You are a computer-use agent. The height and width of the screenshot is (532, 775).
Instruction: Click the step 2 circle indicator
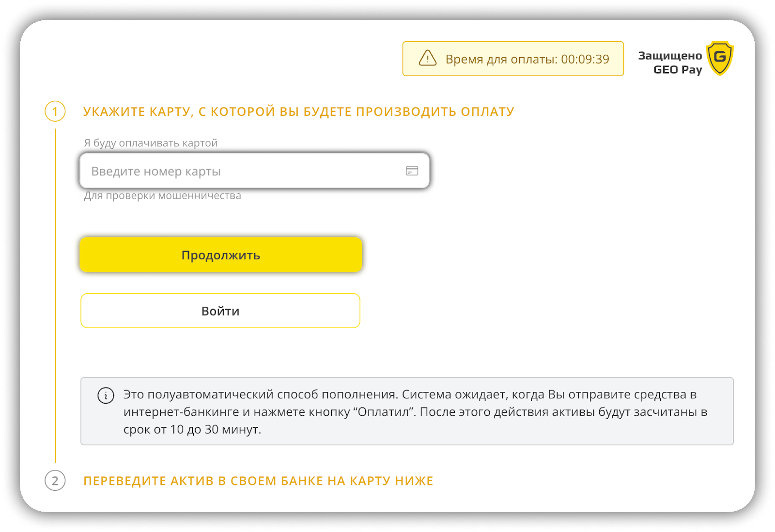click(55, 481)
